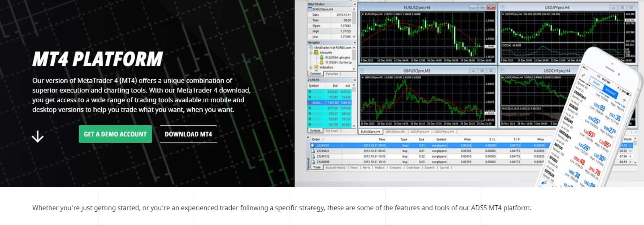Select the Simple tab on the phone

pyautogui.click(x=596, y=83)
